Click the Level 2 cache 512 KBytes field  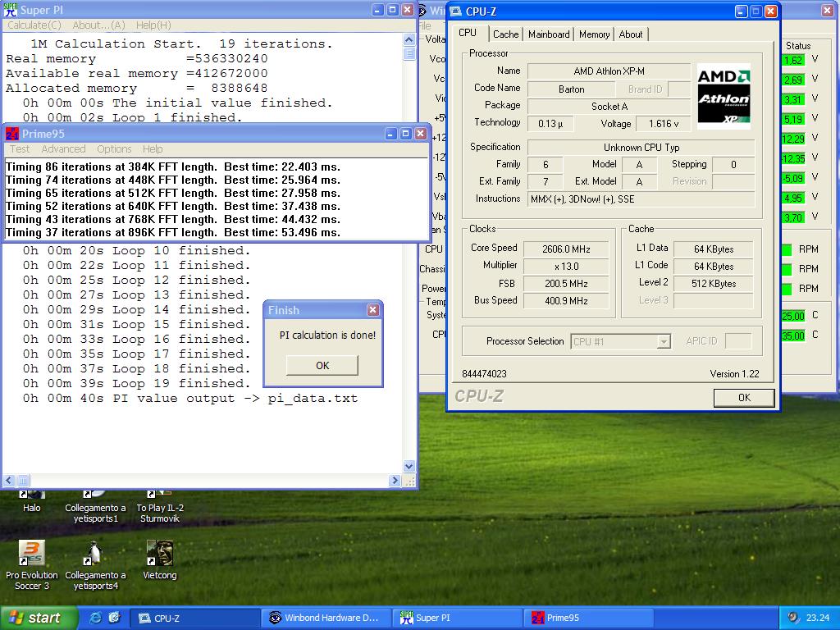tap(714, 283)
